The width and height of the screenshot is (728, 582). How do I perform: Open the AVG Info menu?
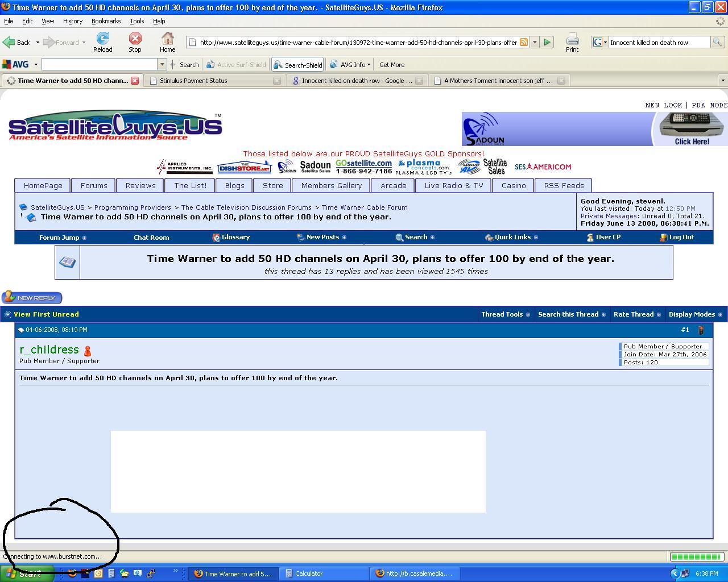[350, 65]
